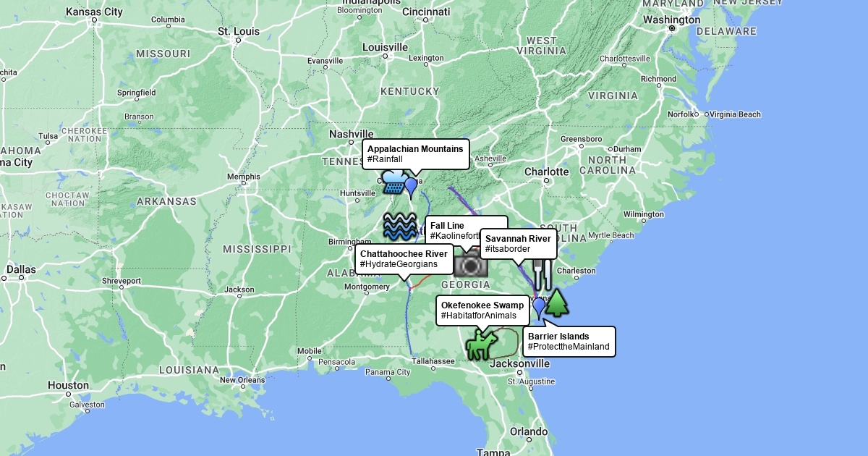Click the green pine tree icon
Viewport: 868px width, 456px height.
coord(557,303)
